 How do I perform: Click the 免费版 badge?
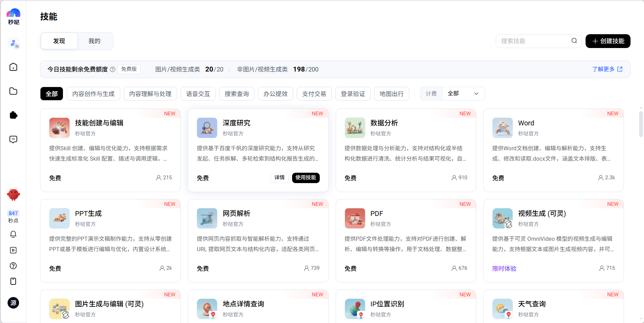[x=129, y=69]
